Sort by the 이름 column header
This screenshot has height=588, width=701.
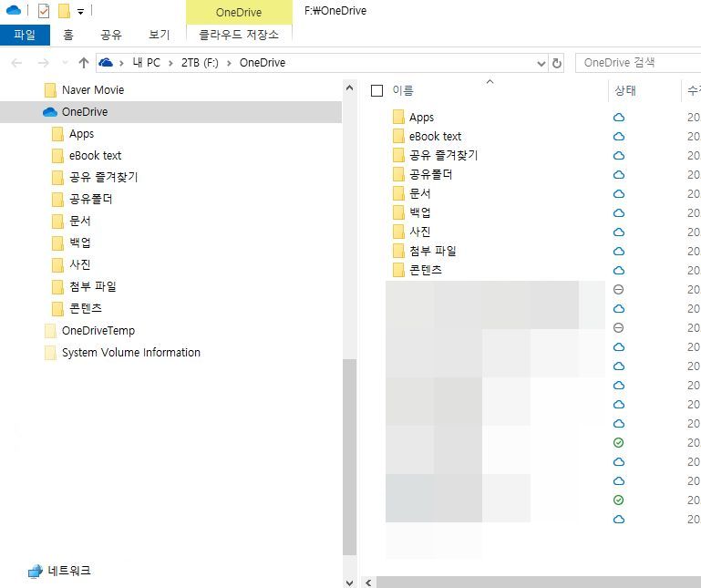[403, 91]
